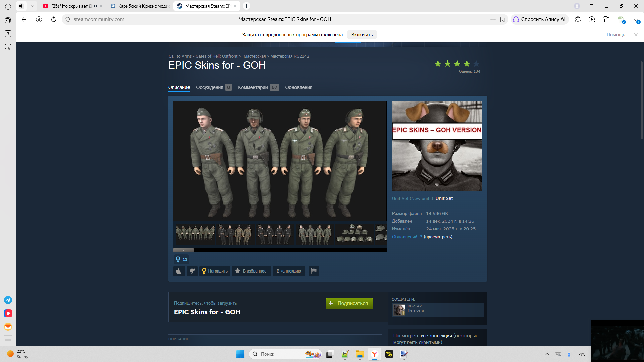The image size is (644, 362).
Task: Open the Комментарии tab
Action: tap(259, 87)
